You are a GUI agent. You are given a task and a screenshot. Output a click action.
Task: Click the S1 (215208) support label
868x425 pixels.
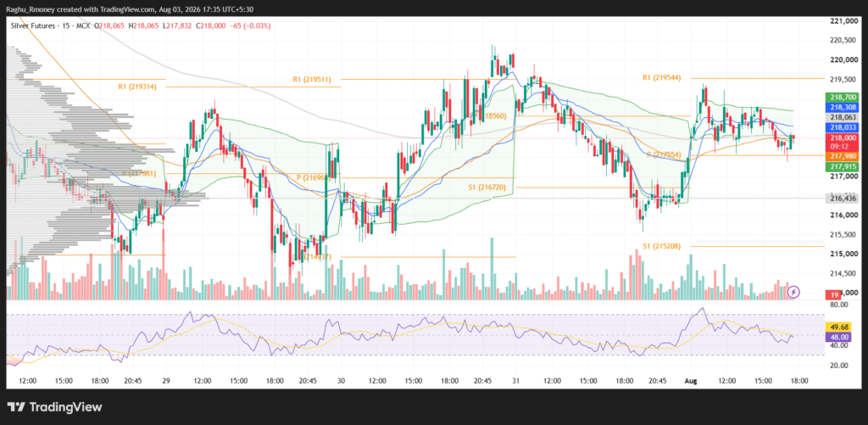click(x=661, y=245)
